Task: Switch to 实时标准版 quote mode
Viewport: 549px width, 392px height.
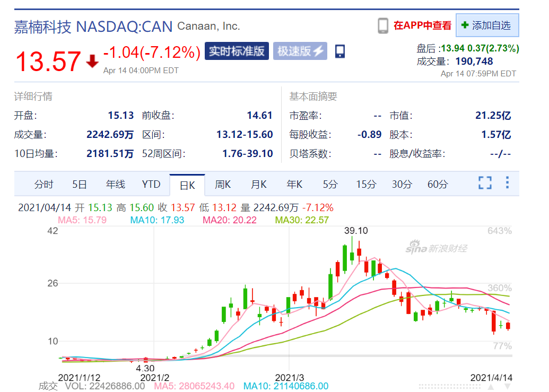Action: pos(237,51)
